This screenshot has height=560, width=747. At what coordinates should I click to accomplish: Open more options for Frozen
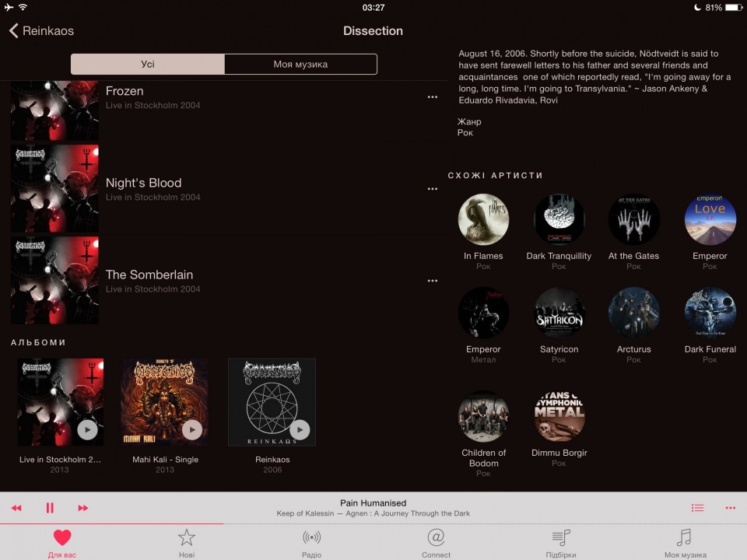point(432,97)
